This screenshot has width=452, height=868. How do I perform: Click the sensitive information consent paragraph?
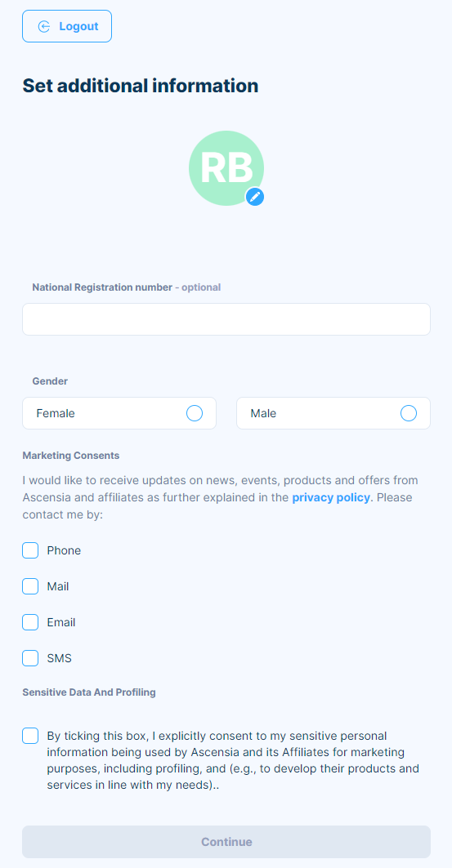coord(233,760)
